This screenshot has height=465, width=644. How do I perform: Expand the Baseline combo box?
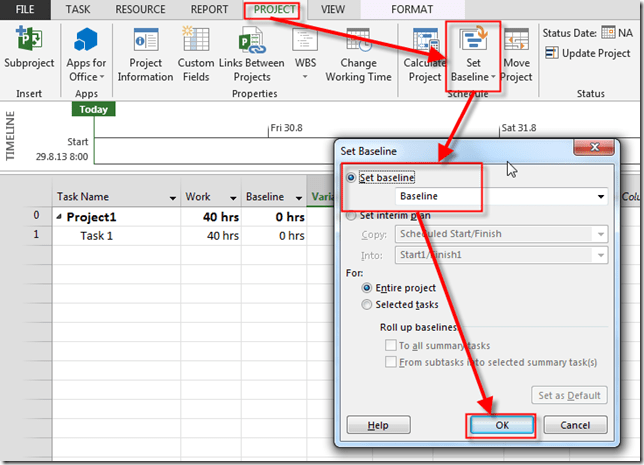pos(600,197)
